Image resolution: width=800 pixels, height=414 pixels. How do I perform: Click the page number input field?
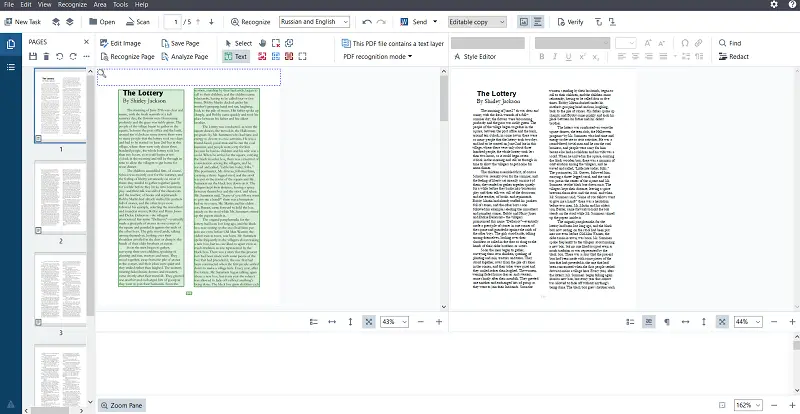(173, 22)
